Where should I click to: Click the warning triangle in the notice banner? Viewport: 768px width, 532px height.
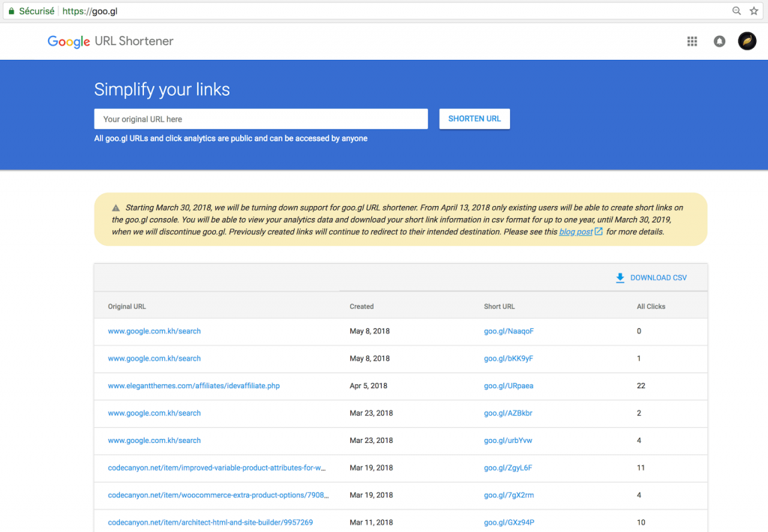pos(115,208)
